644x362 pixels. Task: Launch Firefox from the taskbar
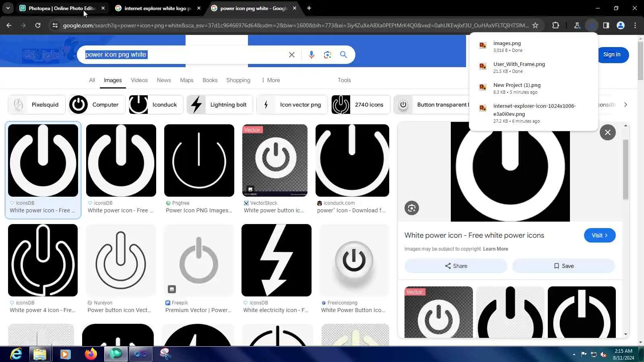[x=91, y=354]
